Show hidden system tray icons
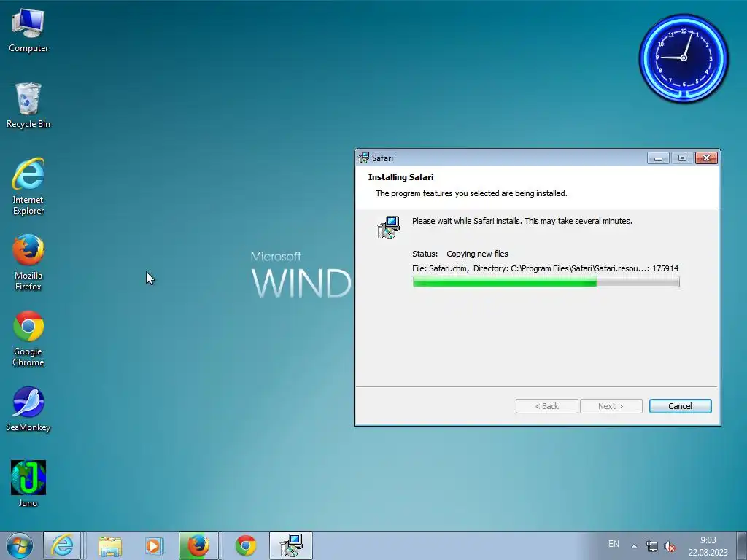747x560 pixels. [634, 546]
